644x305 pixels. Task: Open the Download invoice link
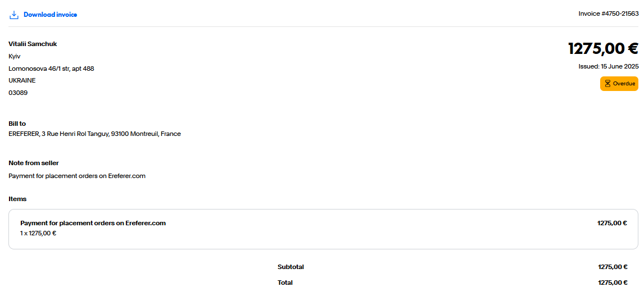(x=50, y=15)
